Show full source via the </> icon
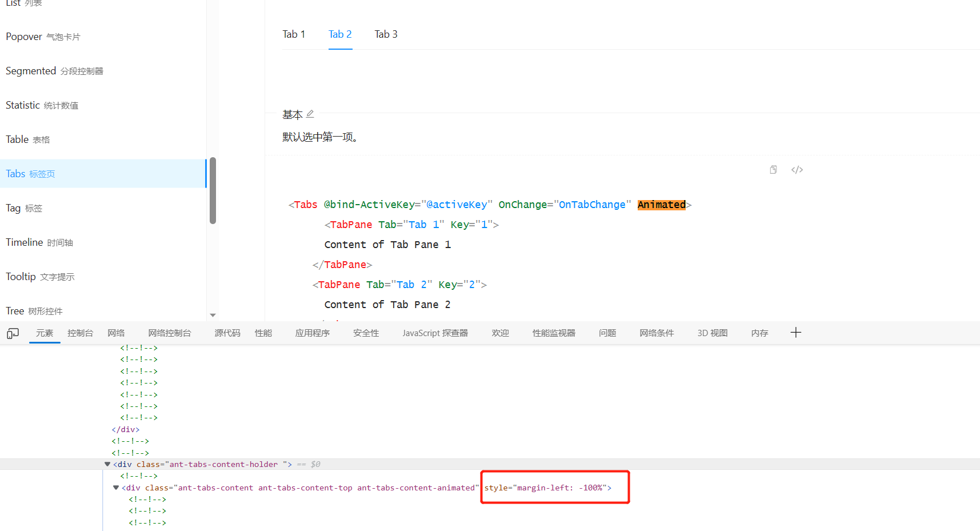This screenshot has width=980, height=531. [x=797, y=169]
